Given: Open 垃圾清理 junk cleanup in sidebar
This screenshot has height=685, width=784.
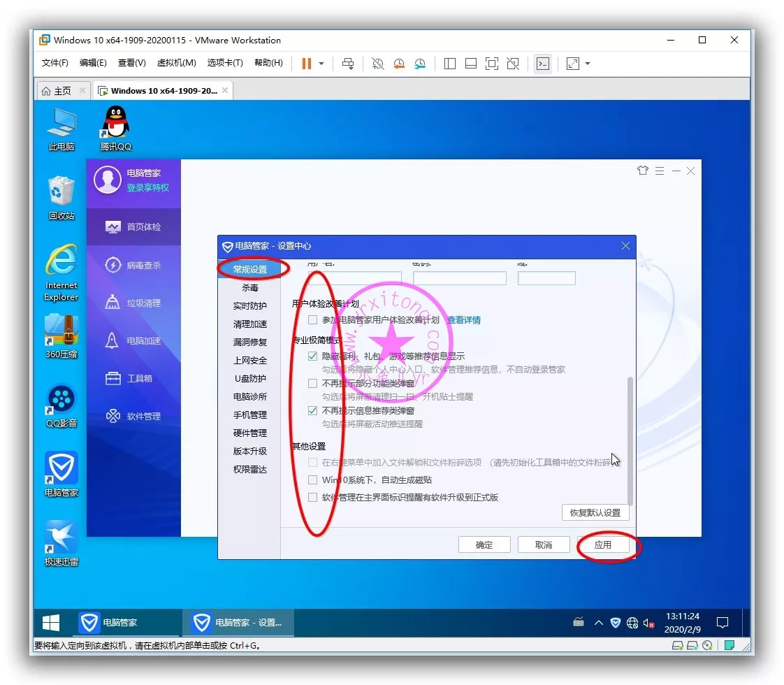Looking at the screenshot, I should 143,303.
